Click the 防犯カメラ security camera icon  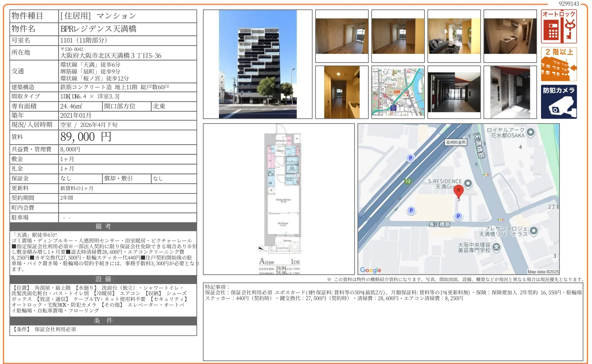coord(559,102)
